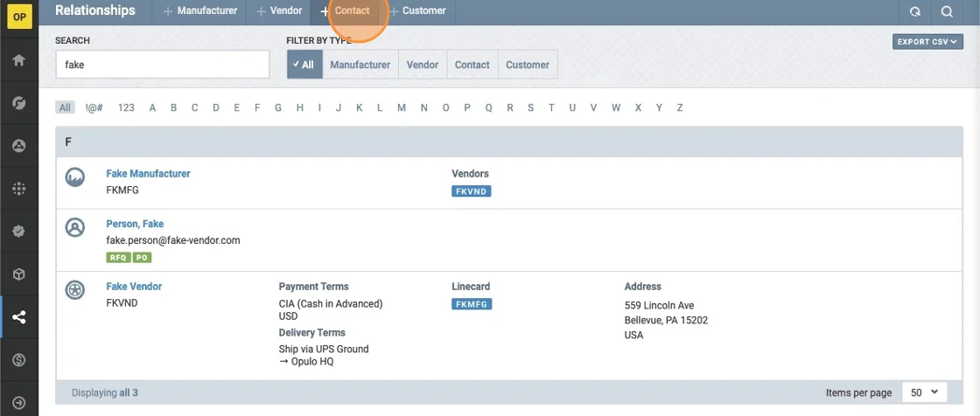Go to Home in the sidebar
980x416 pixels.
(x=18, y=60)
